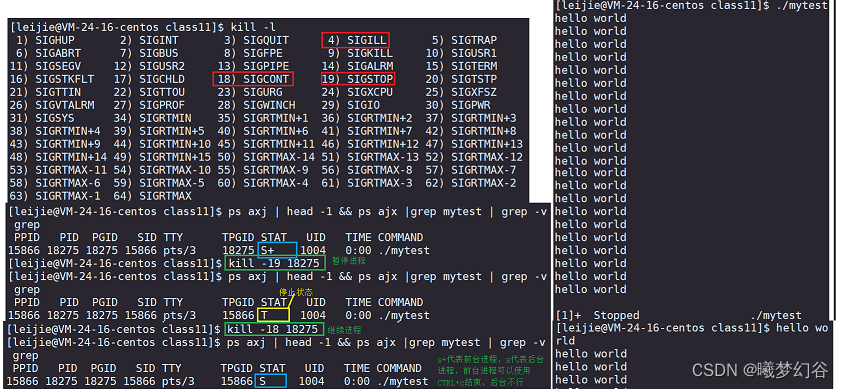The height and width of the screenshot is (389, 845).
Task: Click the "34) SIGRTMIN" signal entry
Action: point(153,118)
